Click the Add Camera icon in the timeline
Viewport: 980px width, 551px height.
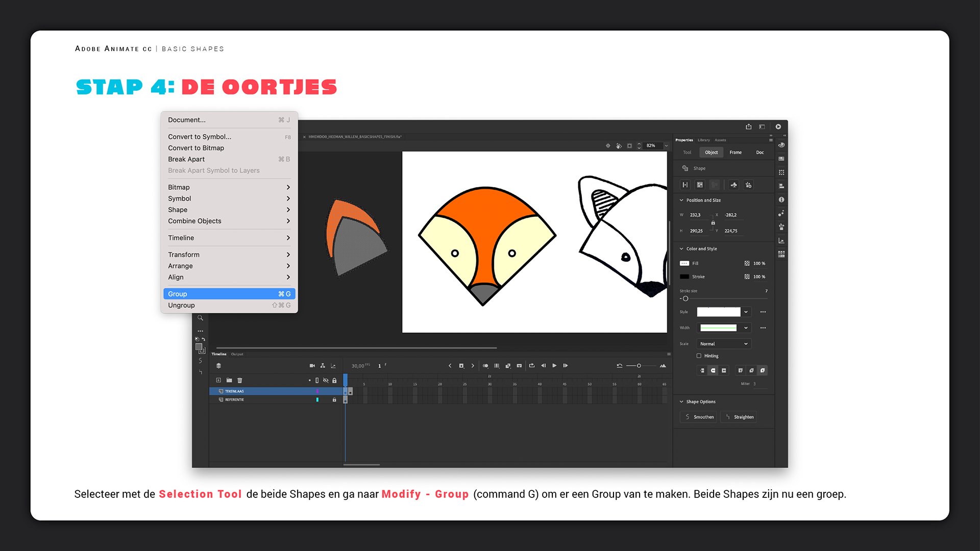312,366
